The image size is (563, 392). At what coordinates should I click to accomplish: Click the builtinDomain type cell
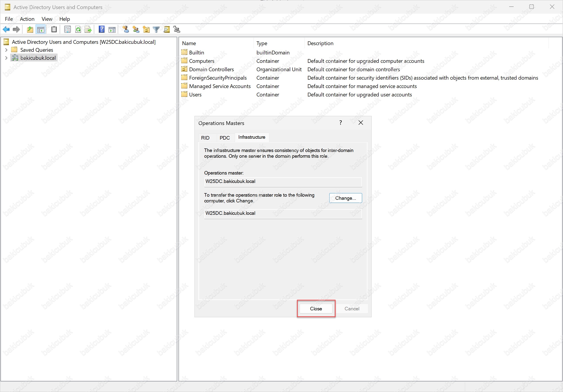(273, 53)
